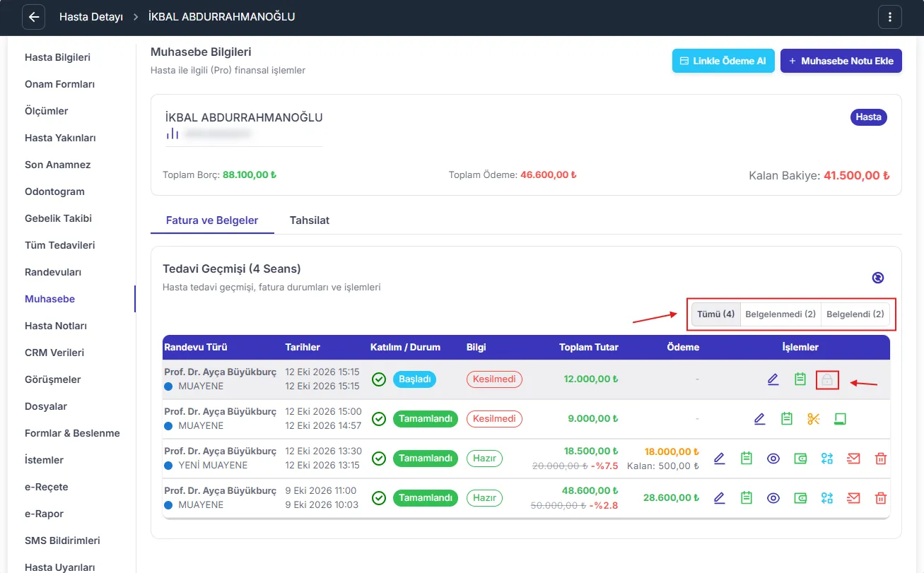Open the wallet payment icon for YENİ MUAYENE
924x573 pixels.
(x=800, y=459)
